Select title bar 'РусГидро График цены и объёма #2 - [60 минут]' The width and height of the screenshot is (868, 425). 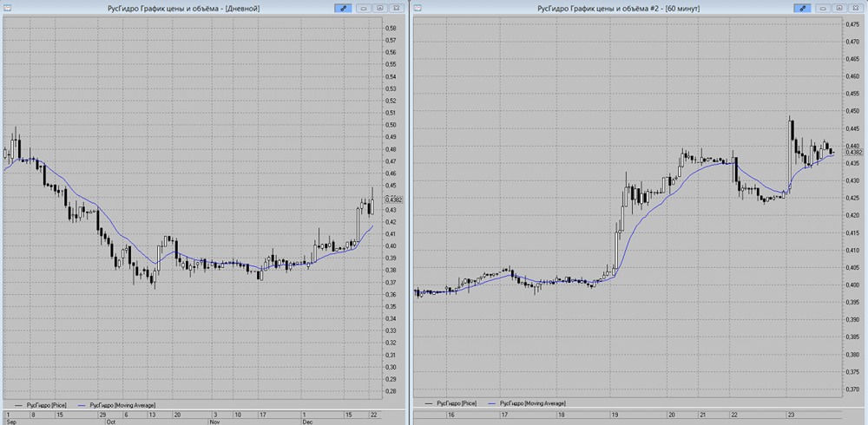619,9
